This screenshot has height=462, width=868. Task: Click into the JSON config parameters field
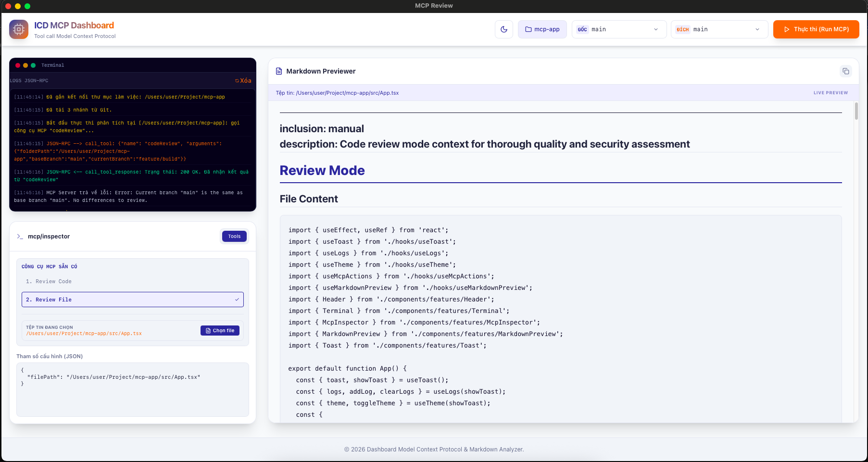pyautogui.click(x=133, y=389)
